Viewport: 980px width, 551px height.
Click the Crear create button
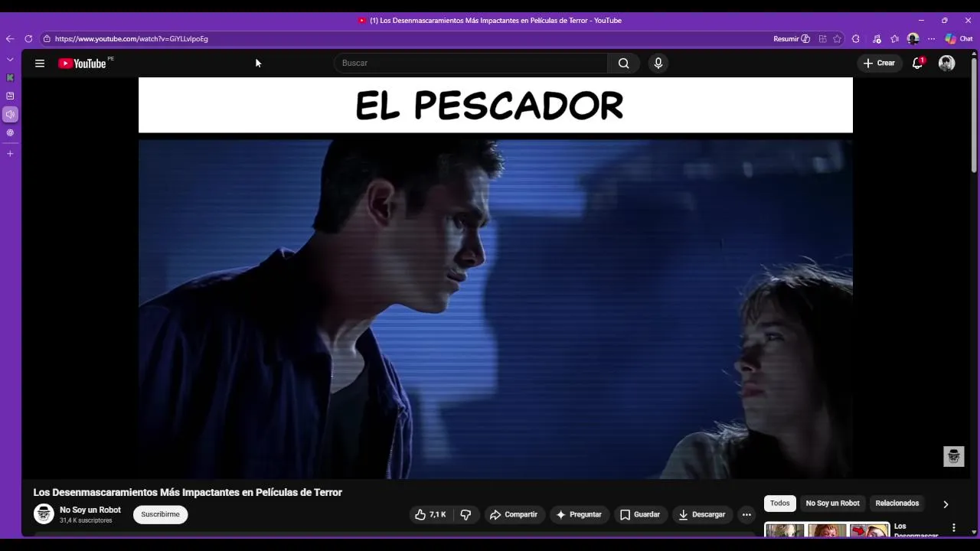879,64
